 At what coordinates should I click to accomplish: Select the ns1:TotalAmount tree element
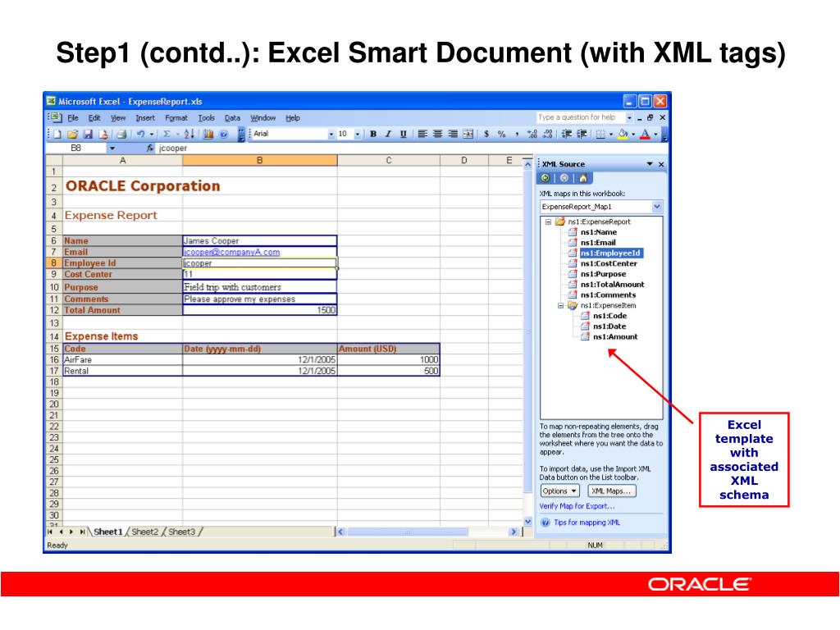pyautogui.click(x=612, y=285)
